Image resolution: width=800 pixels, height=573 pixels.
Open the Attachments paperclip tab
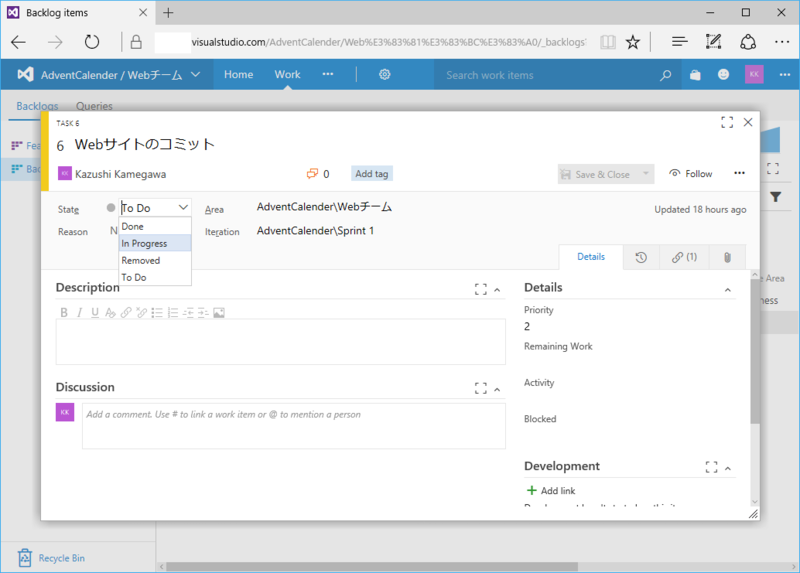click(727, 257)
